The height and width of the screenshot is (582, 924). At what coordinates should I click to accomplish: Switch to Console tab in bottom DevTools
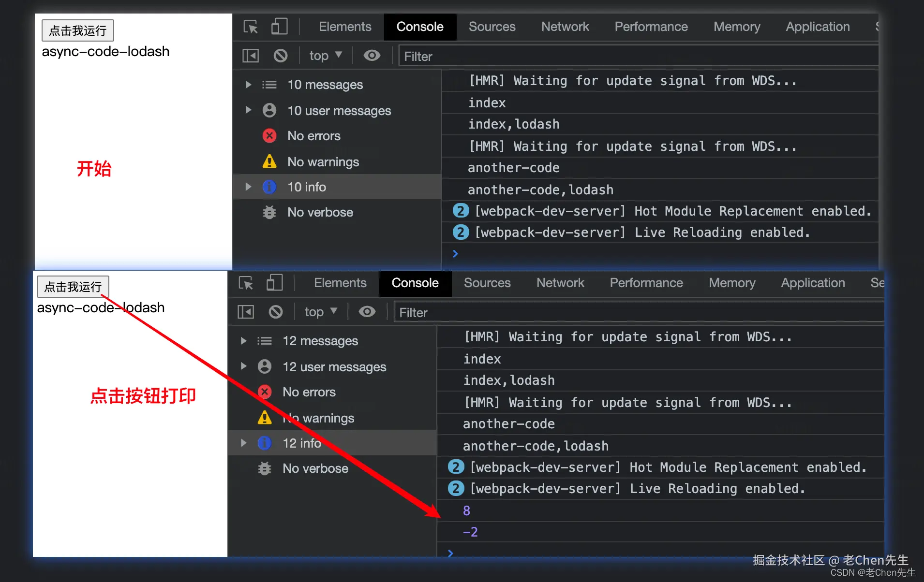tap(415, 283)
